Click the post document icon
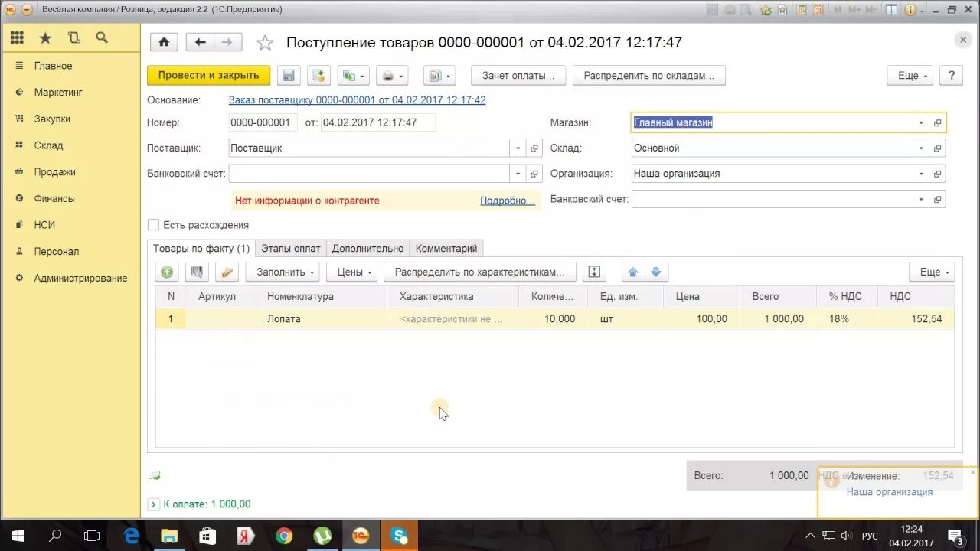The image size is (980, 551). (319, 76)
